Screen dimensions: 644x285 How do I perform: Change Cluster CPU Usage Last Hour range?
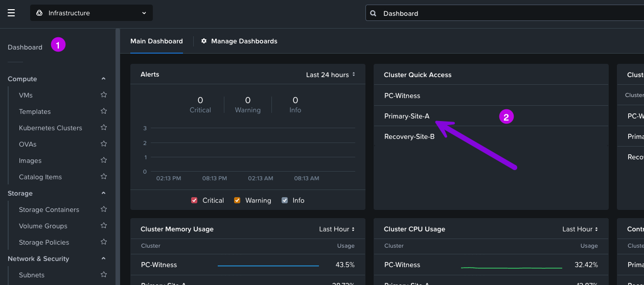coord(580,229)
